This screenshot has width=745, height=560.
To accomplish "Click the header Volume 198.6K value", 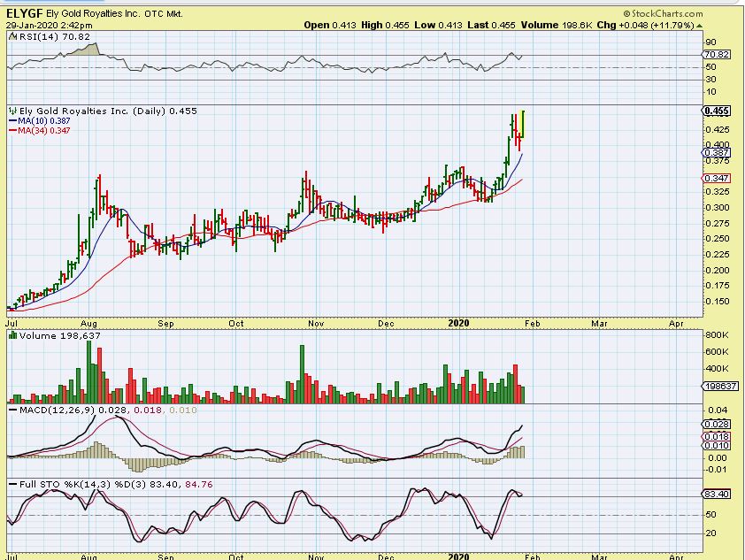I will pos(557,25).
